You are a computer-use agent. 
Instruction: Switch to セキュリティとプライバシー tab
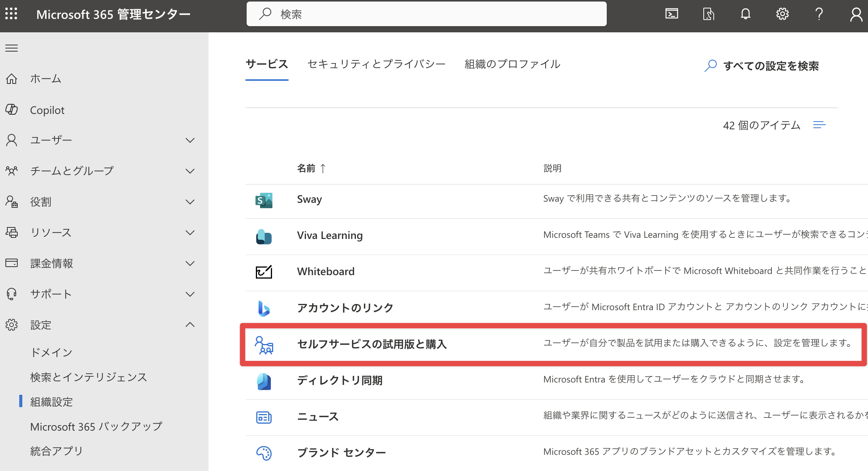pos(377,64)
